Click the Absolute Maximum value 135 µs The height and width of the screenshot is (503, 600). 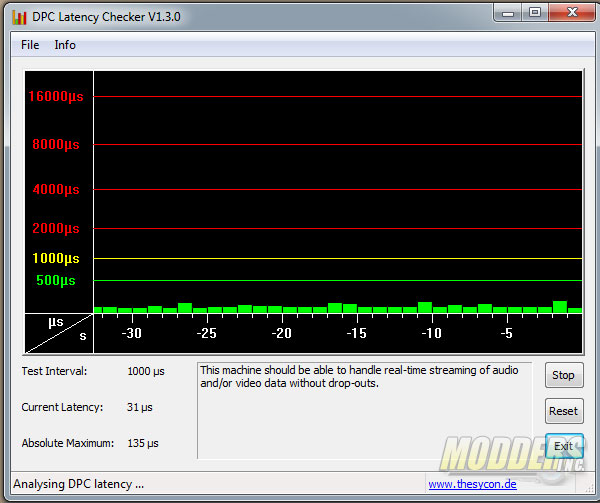(143, 443)
